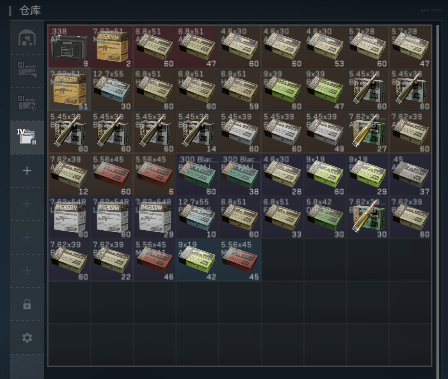This screenshot has width=448, height=379.
Task: Click the 6.8x51 ammo stack of 59
Action: [x=240, y=89]
